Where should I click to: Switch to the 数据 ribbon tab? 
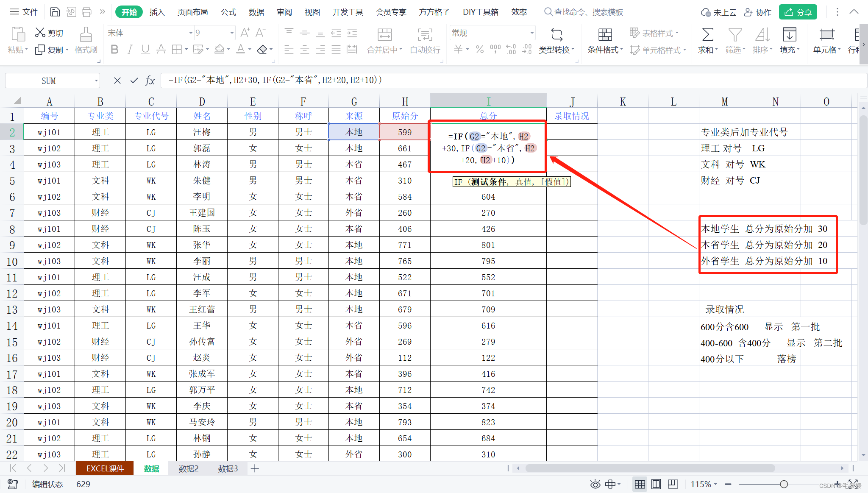(256, 12)
